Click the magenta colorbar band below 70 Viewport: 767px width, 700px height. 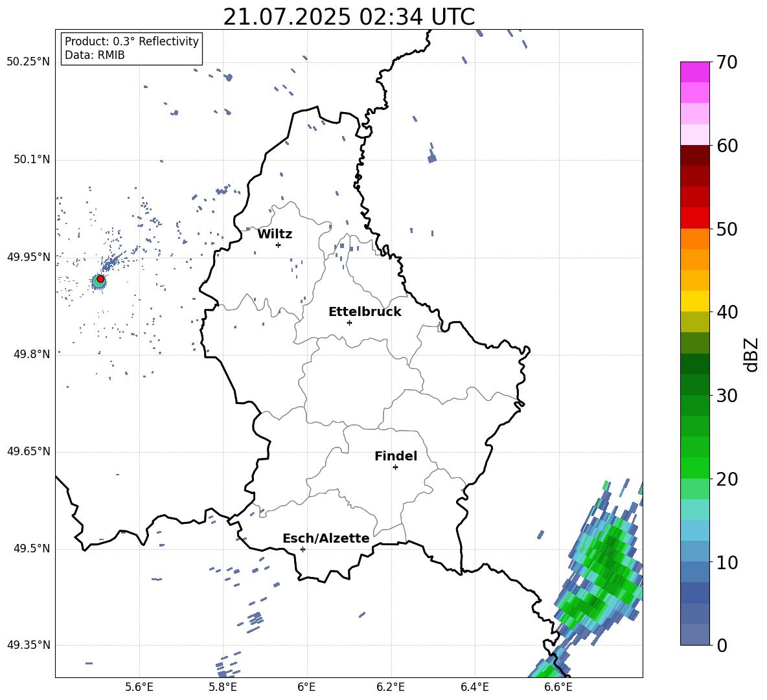[x=694, y=72]
